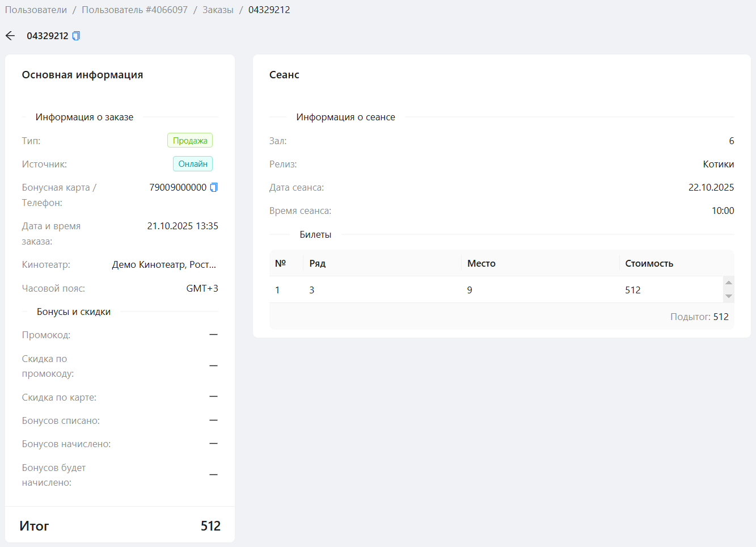Select the ticket row with seat 9
This screenshot has height=547, width=756.
(469, 290)
